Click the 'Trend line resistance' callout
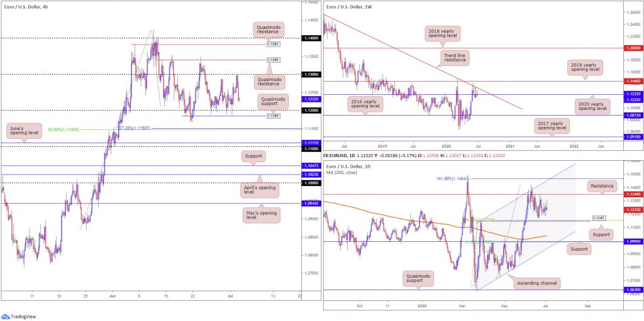Image resolution: width=644 pixels, height=321 pixels. [454, 57]
